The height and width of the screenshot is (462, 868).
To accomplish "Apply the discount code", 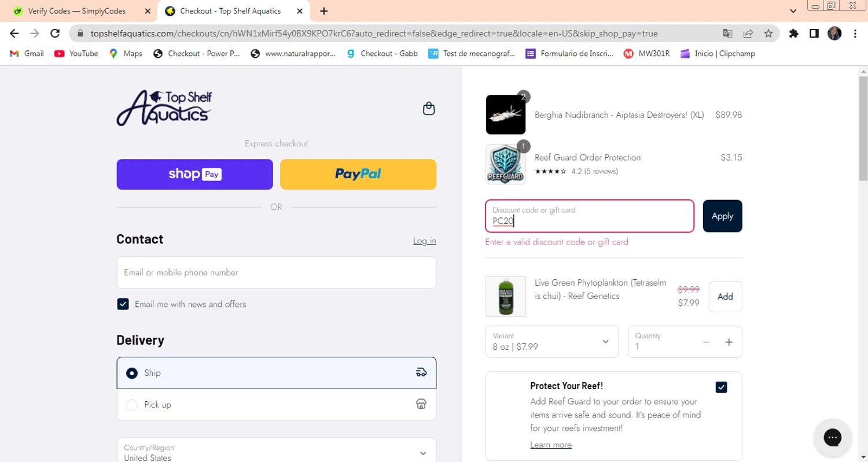I will click(x=722, y=216).
